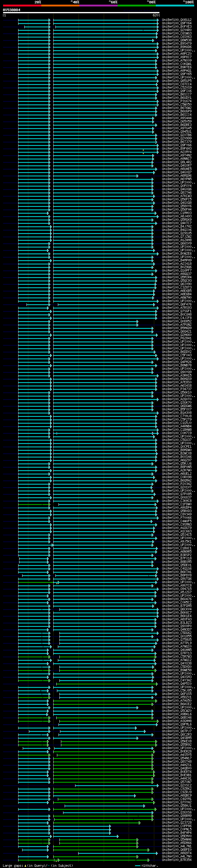The height and width of the screenshot is (868, 197).
Task: Click UniRef100_C3KHC8 sequence name
Action: pos(176,501)
